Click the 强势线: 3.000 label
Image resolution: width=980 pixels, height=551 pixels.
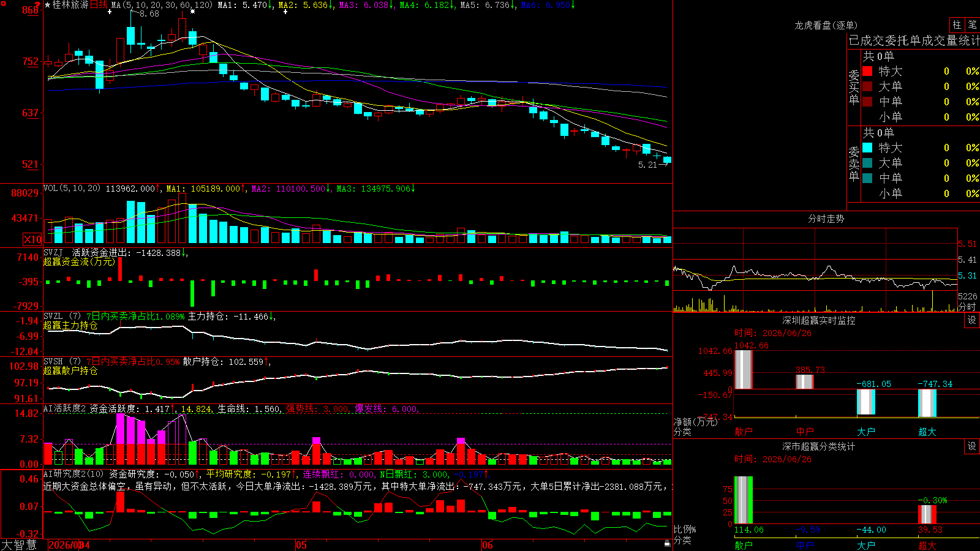point(317,409)
